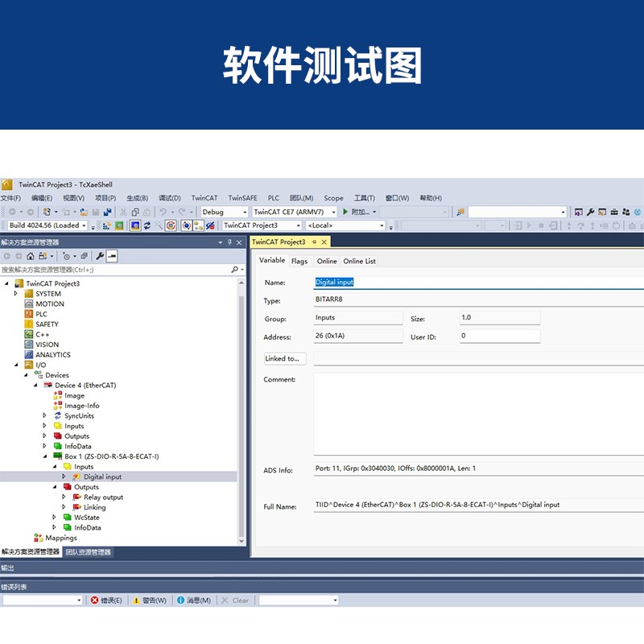Expand the SyncUnits tree node

[45, 415]
